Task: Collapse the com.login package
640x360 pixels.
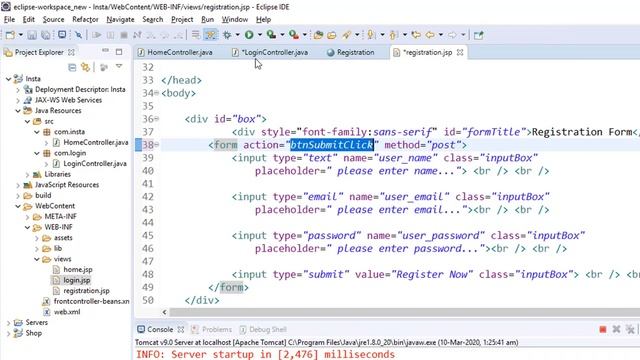Action: pyautogui.click(x=37, y=153)
